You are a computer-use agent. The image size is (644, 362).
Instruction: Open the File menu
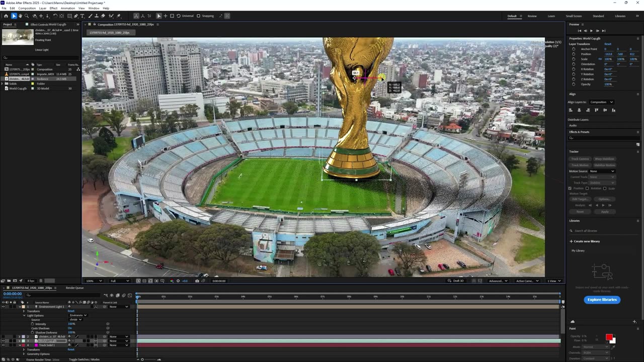click(x=5, y=8)
